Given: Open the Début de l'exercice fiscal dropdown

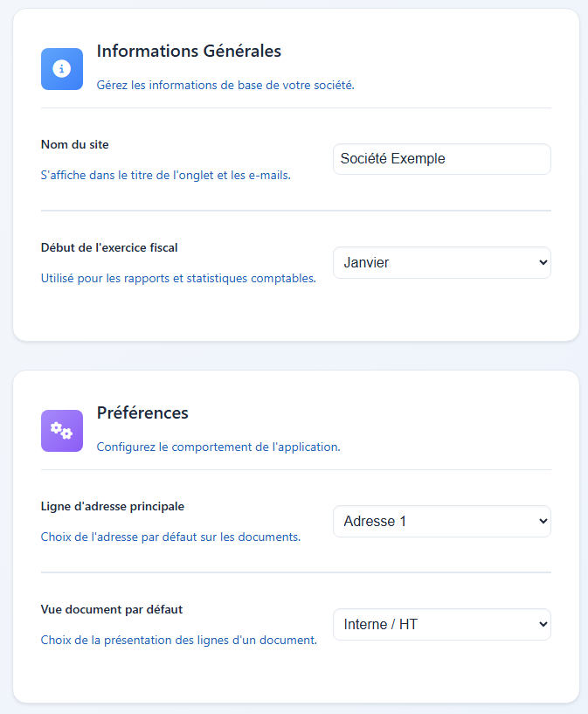Looking at the screenshot, I should click(441, 262).
